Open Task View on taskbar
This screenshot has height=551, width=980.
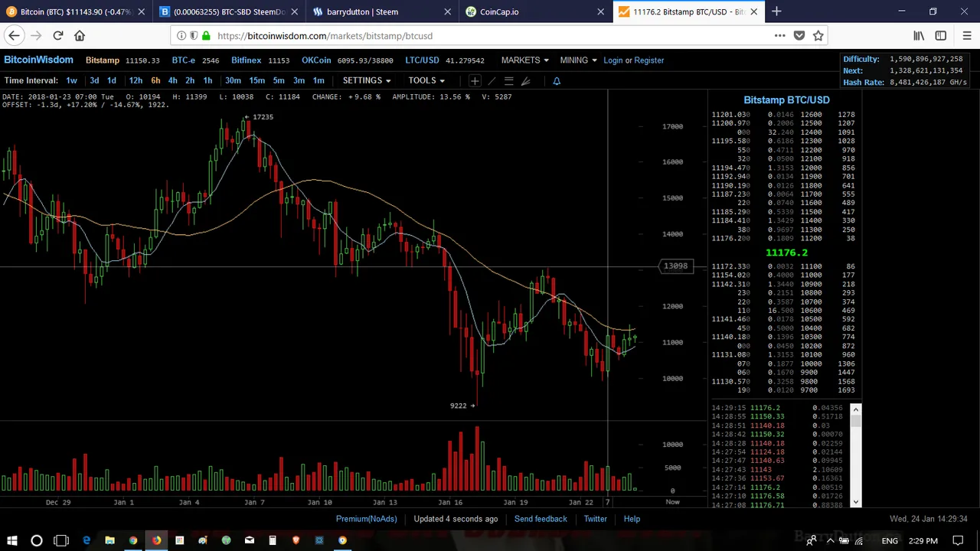coord(61,540)
